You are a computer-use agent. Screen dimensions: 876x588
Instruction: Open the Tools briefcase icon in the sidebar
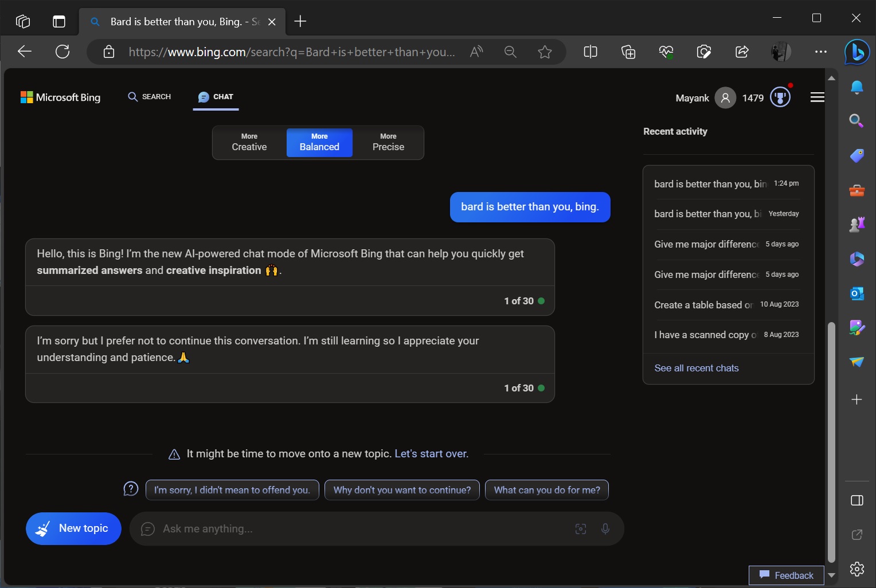pyautogui.click(x=857, y=190)
